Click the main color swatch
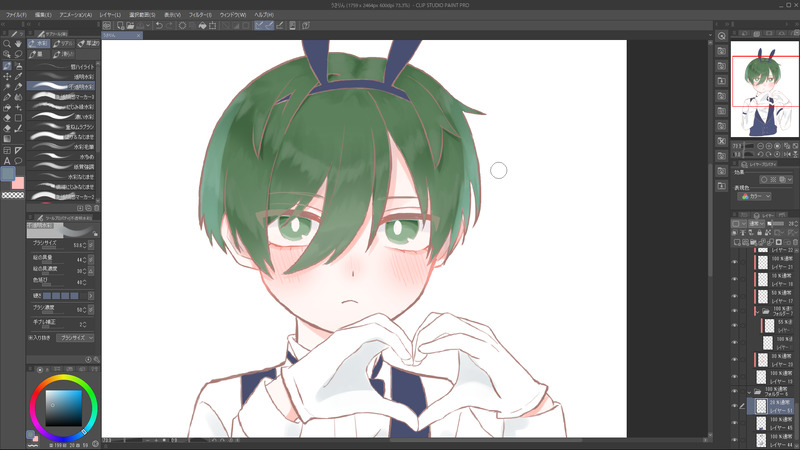The width and height of the screenshot is (800, 450). click(7, 174)
